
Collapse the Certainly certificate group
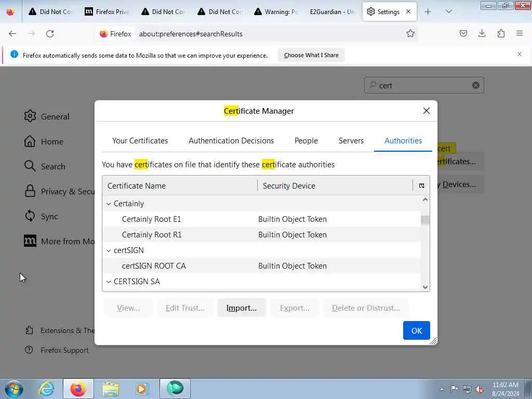(109, 204)
